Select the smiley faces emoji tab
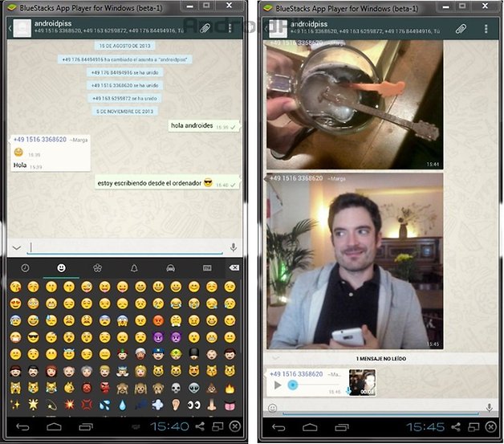 click(61, 268)
